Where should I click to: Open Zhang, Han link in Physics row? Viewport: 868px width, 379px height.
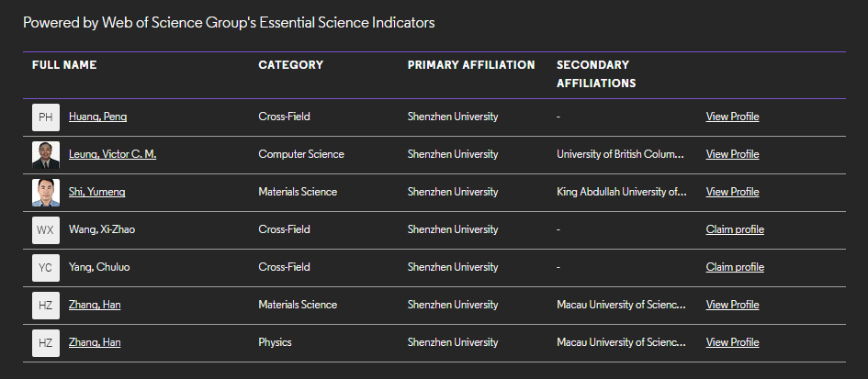95,342
